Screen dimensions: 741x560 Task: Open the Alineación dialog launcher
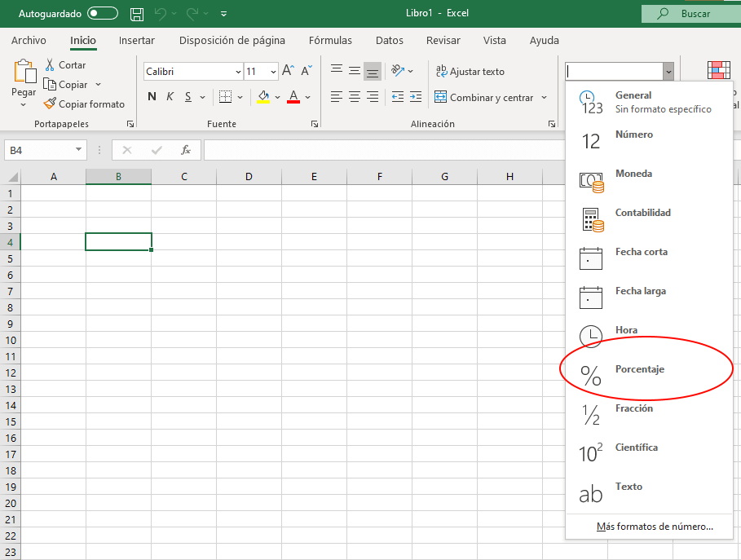click(552, 124)
